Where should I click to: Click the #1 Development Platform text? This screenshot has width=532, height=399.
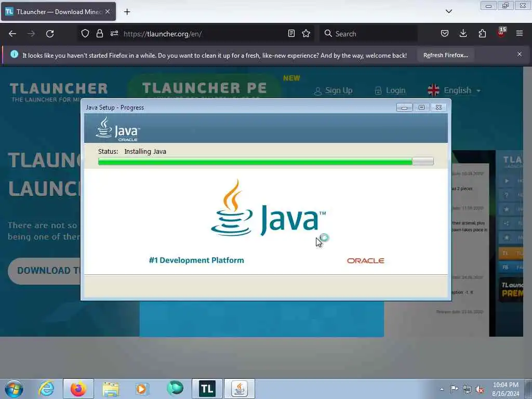(196, 260)
